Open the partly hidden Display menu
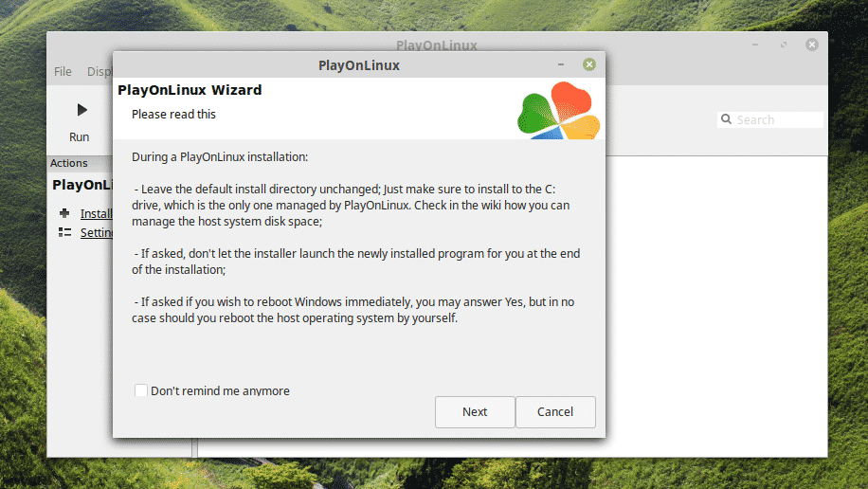Viewport: 868px width, 489px height. (x=99, y=71)
